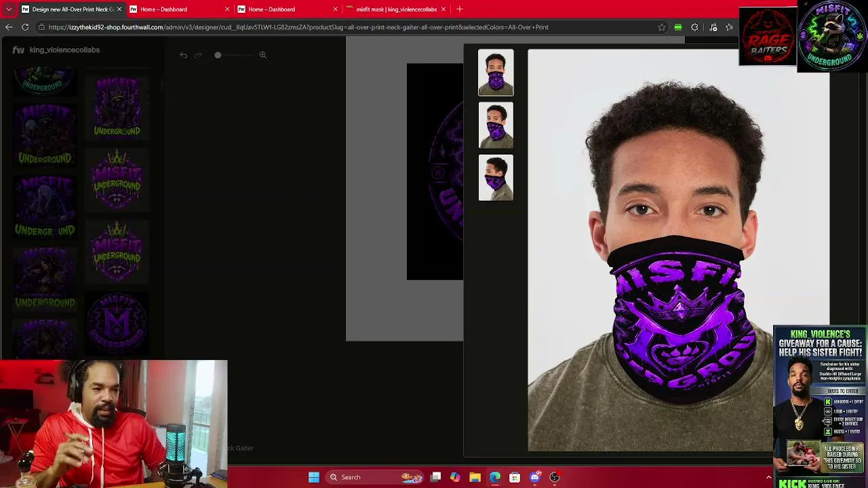Image resolution: width=868 pixels, height=488 pixels.
Task: Select the upper crown Misfit Underground badge design
Action: click(x=117, y=179)
